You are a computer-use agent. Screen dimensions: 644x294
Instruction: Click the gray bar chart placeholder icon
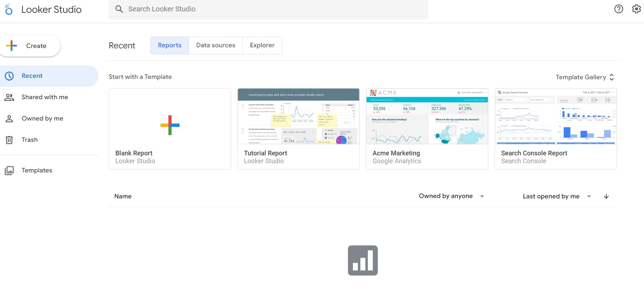pos(363,260)
